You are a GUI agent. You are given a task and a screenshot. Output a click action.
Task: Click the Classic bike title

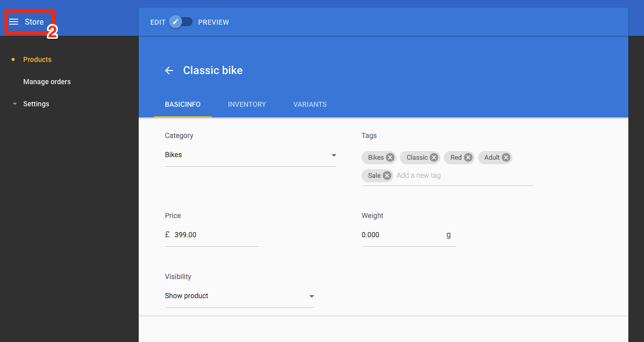tap(213, 71)
